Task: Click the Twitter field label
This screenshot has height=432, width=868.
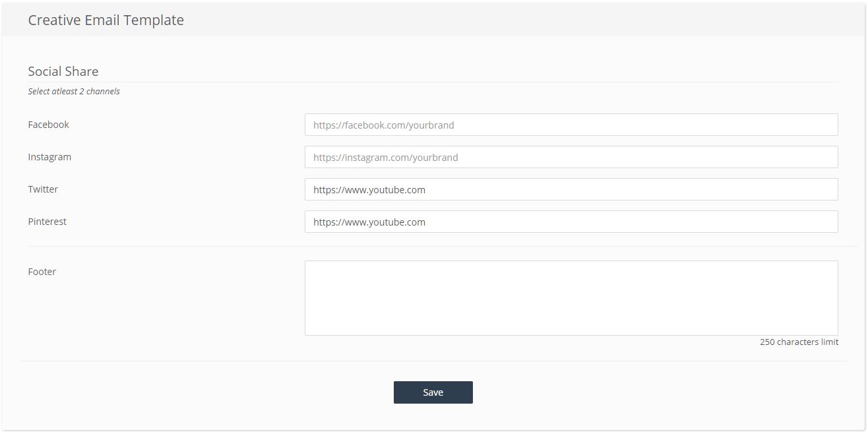Action: (x=43, y=189)
